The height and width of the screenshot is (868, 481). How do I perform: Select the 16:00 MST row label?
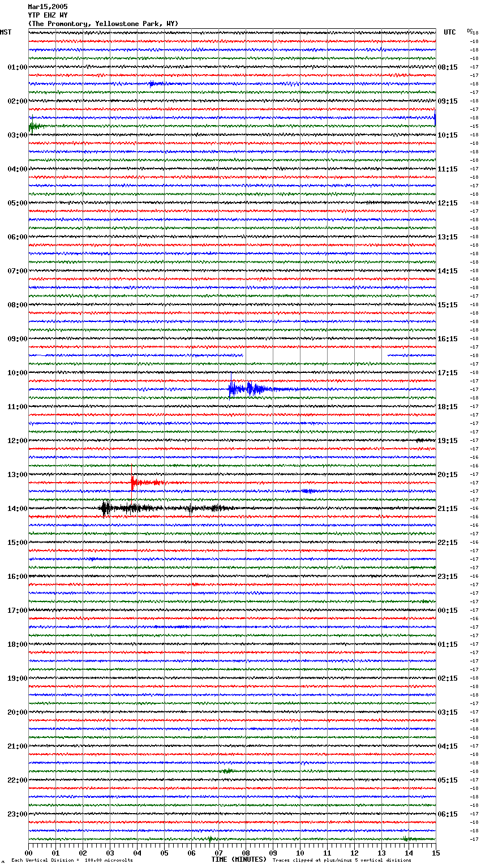click(18, 577)
